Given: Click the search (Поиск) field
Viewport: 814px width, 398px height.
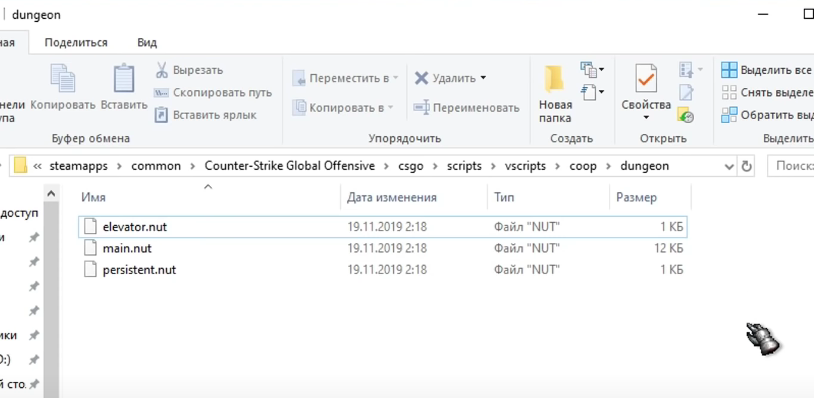Looking at the screenshot, I should click(791, 166).
